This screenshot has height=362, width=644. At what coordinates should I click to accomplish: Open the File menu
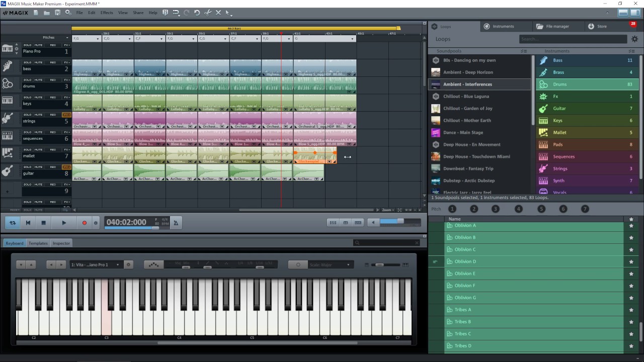[79, 13]
